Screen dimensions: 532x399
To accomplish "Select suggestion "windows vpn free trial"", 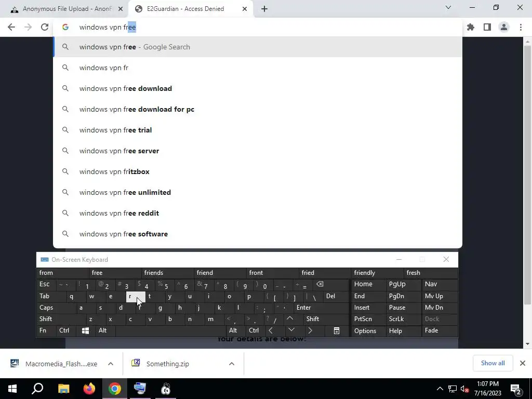I will pyautogui.click(x=258, y=130).
